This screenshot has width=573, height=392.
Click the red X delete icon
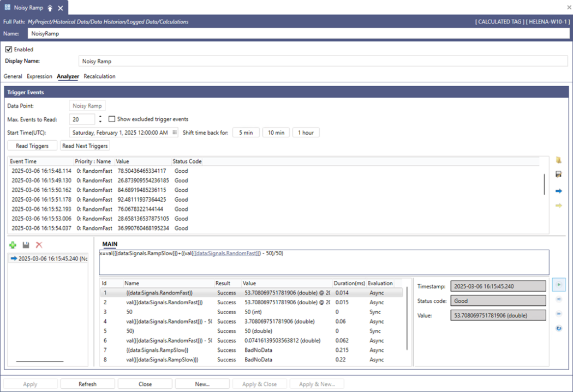(39, 245)
